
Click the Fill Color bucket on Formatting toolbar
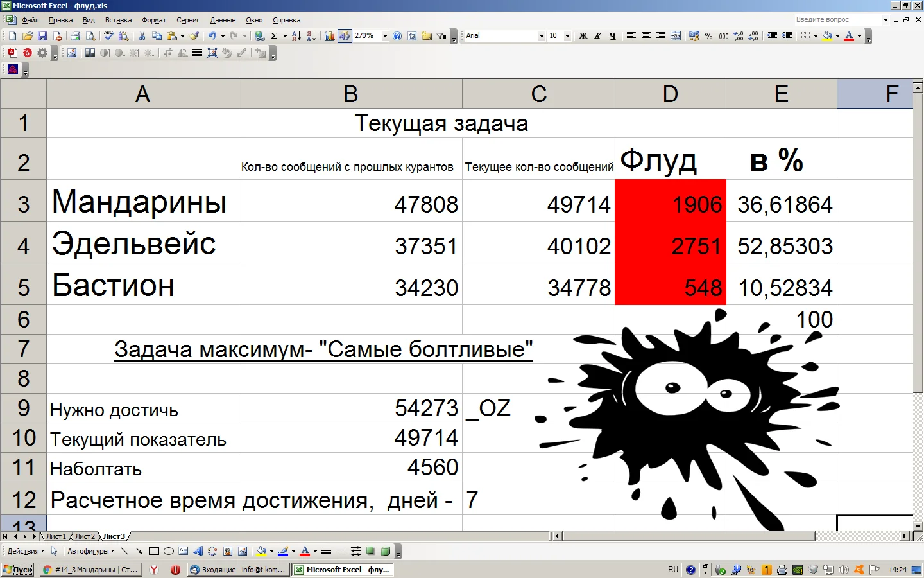click(x=828, y=36)
